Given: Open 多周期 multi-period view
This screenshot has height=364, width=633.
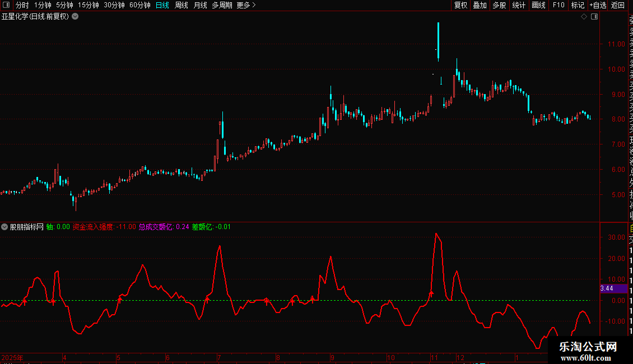Looking at the screenshot, I should [x=222, y=5].
